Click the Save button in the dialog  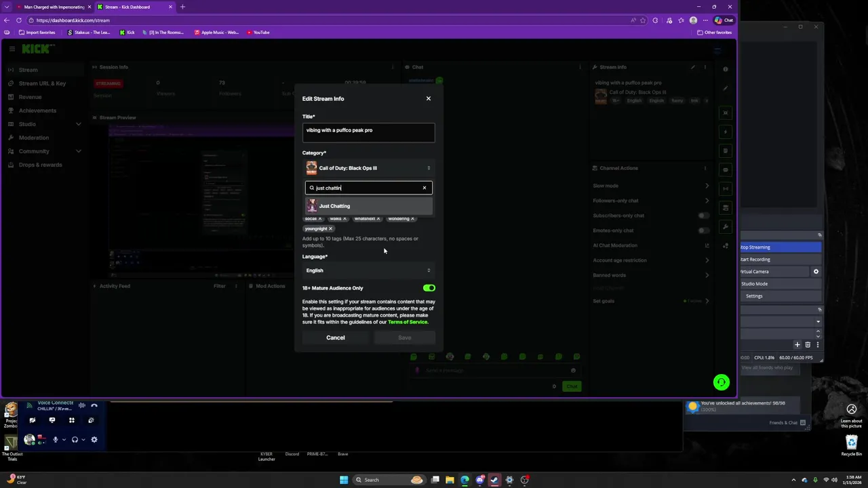404,338
